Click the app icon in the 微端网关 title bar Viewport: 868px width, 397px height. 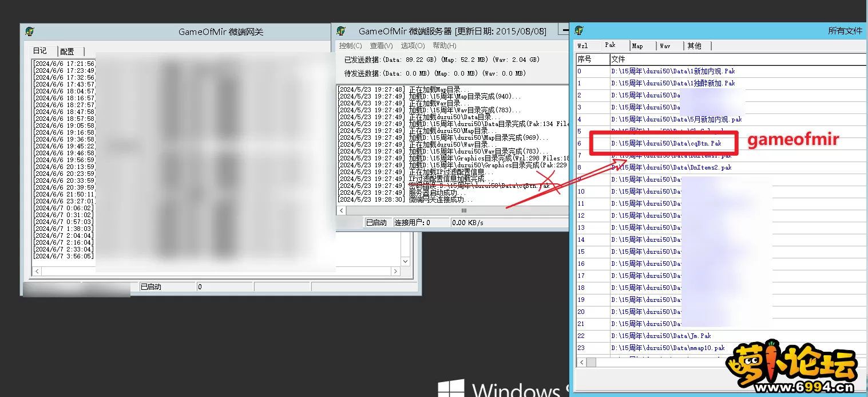coord(30,32)
